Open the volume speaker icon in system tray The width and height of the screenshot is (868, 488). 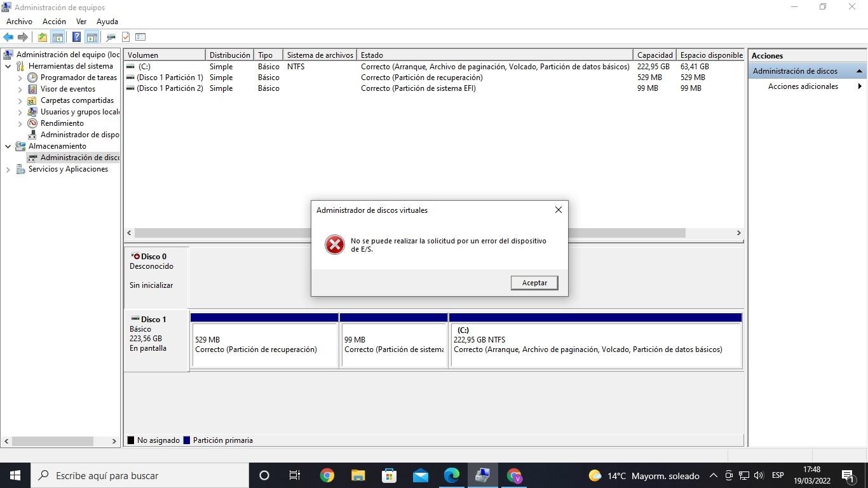(759, 475)
